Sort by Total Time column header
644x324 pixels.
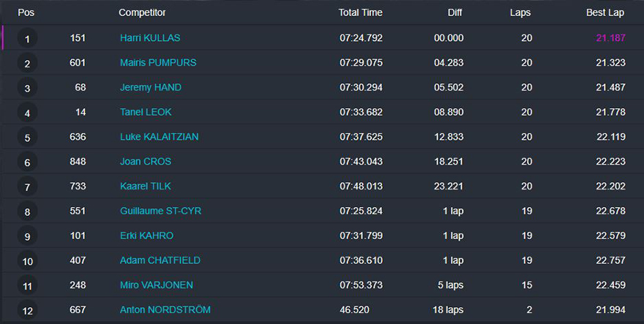pos(360,12)
